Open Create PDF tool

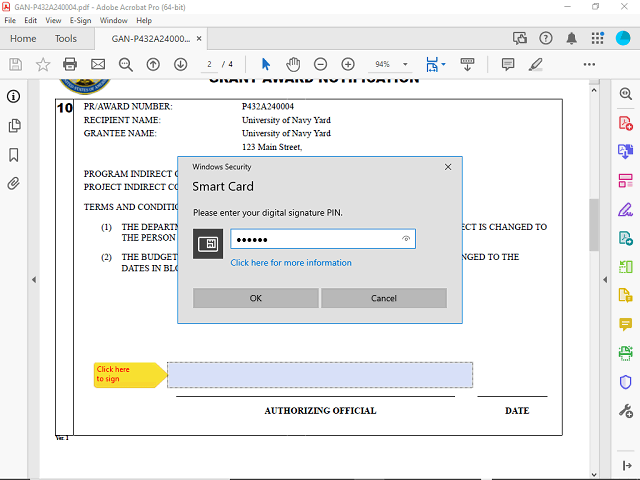pyautogui.click(x=625, y=123)
